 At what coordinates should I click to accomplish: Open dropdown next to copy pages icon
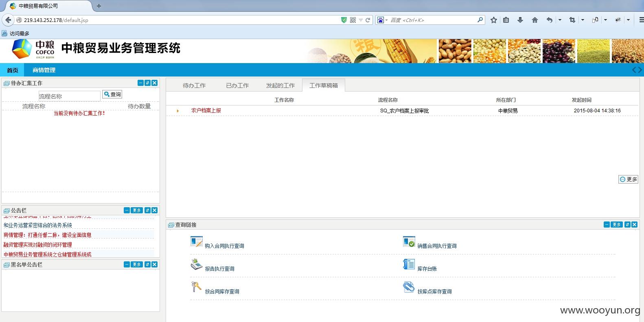(605, 20)
